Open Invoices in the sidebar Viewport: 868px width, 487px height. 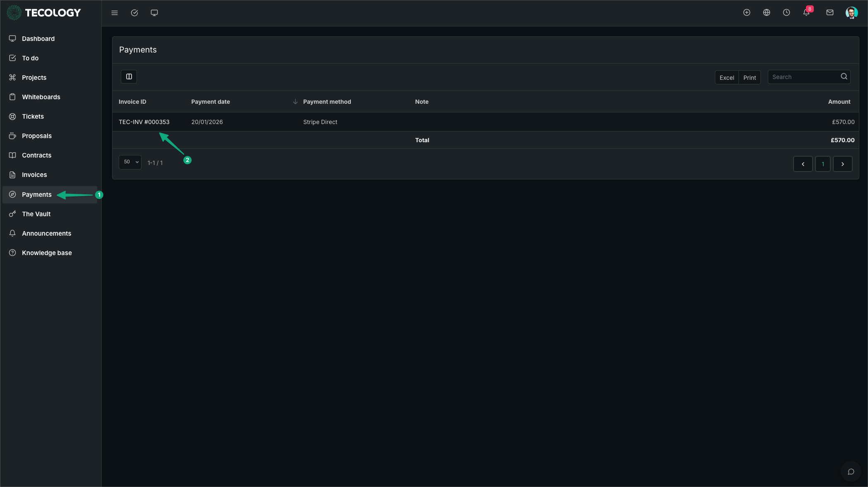[x=34, y=175]
